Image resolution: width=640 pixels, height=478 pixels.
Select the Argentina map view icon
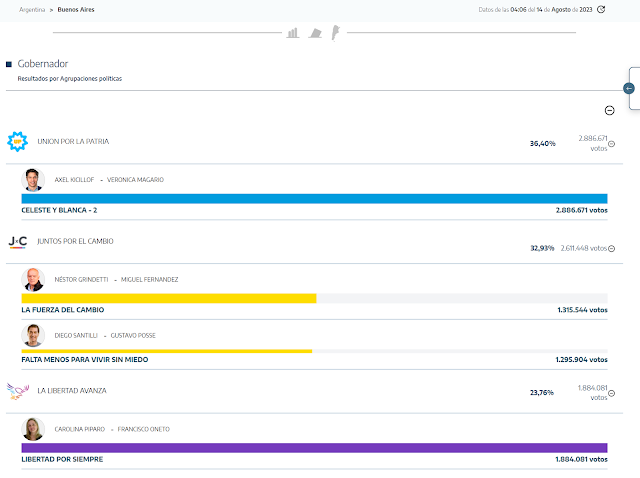[x=335, y=33]
